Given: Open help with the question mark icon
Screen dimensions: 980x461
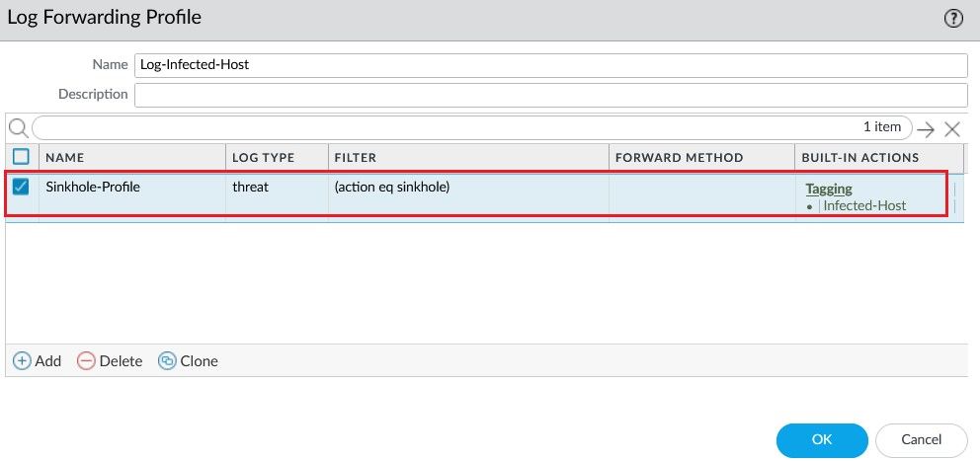Looking at the screenshot, I should click(x=953, y=18).
